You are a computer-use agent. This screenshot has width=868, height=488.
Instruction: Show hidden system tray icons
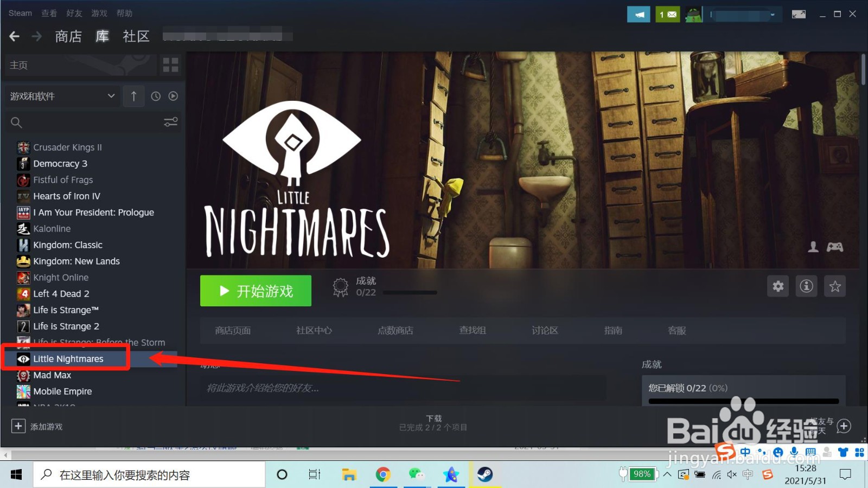[x=667, y=475]
